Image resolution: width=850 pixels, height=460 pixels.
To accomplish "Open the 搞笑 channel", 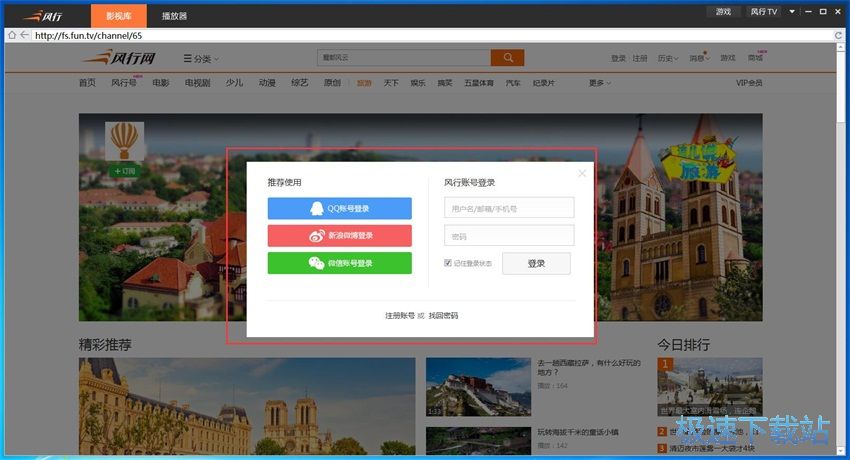I will pyautogui.click(x=445, y=83).
